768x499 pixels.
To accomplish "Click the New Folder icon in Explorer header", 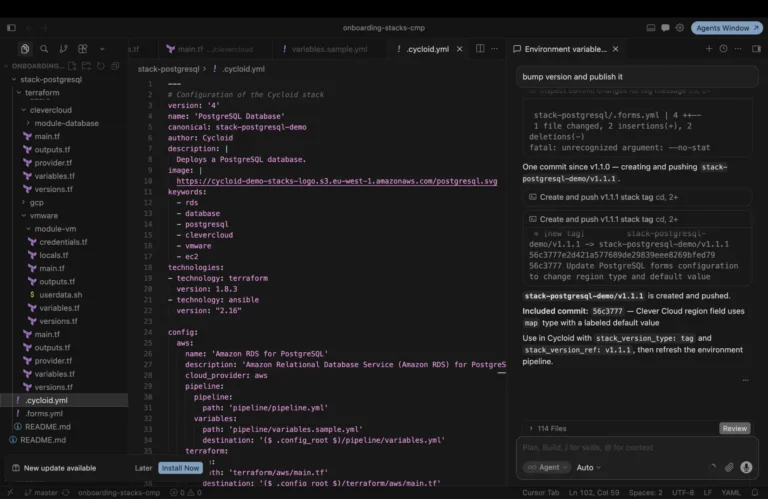I will pyautogui.click(x=86, y=66).
